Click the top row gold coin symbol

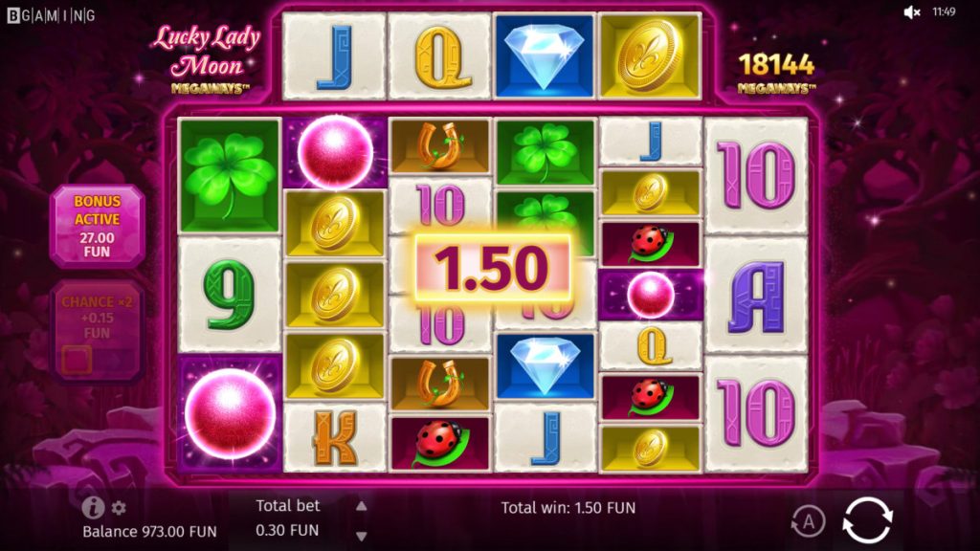650,56
